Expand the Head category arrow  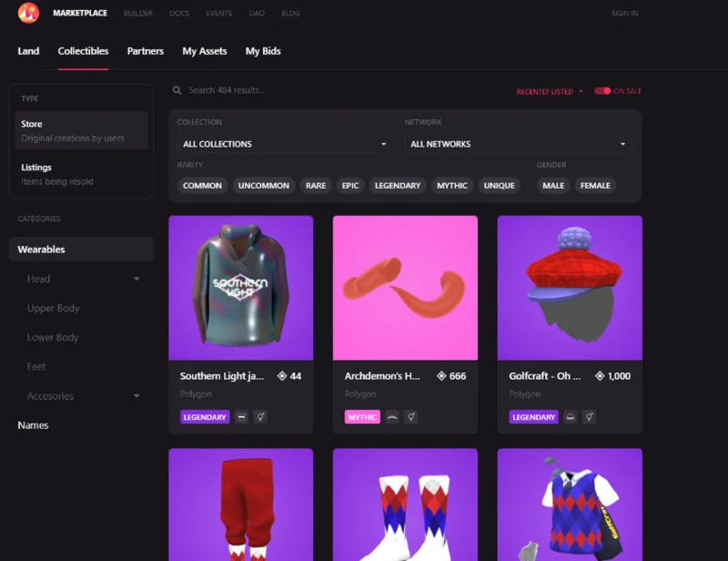click(136, 279)
